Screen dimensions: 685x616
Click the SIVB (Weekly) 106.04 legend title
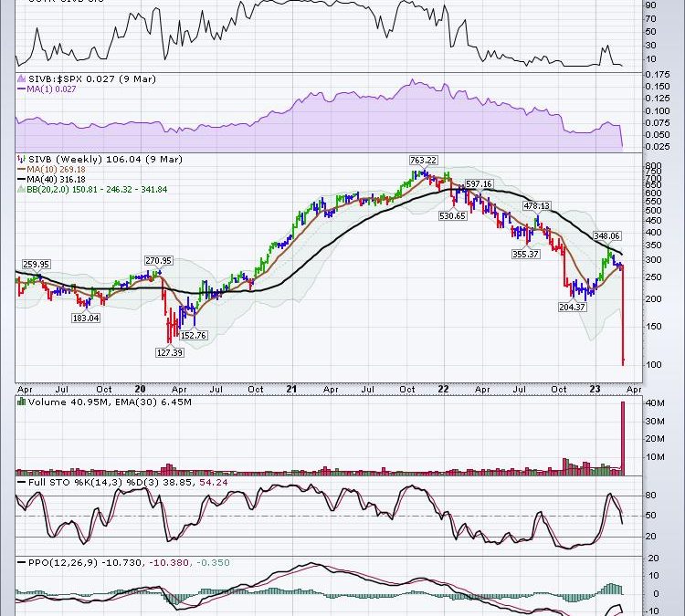[105, 160]
